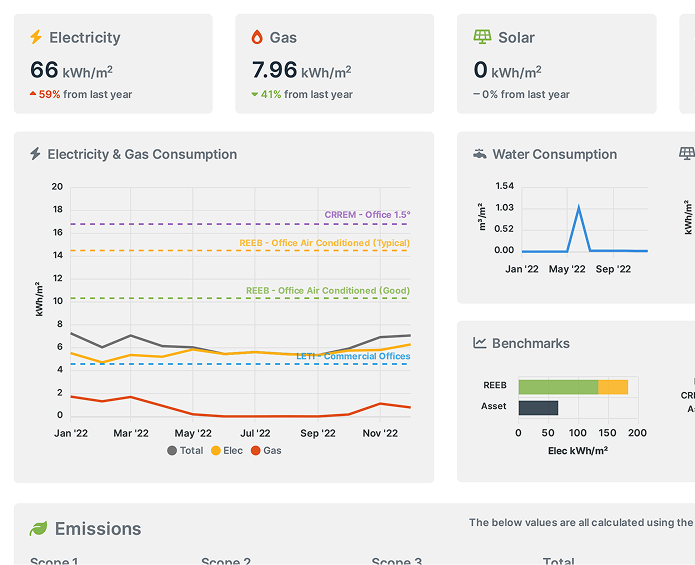Image resolution: width=695 pixels, height=565 pixels.
Task: Open the Scope 3 emissions section
Action: click(x=396, y=561)
